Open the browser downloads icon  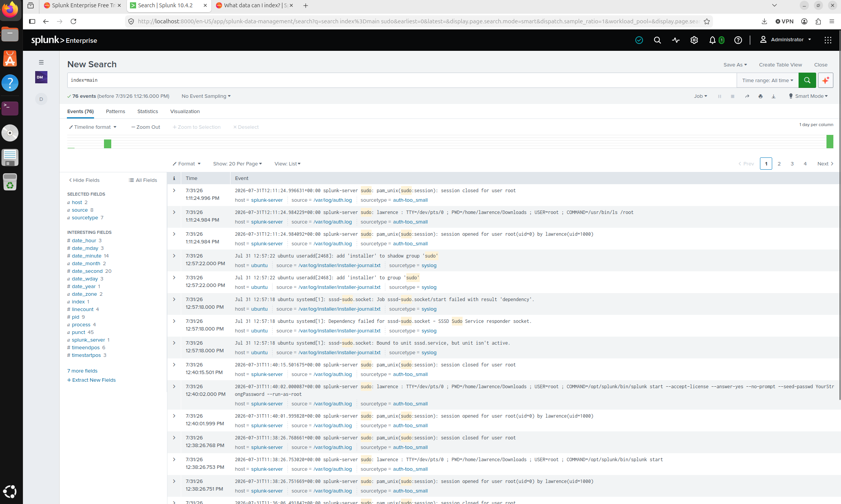point(764,21)
